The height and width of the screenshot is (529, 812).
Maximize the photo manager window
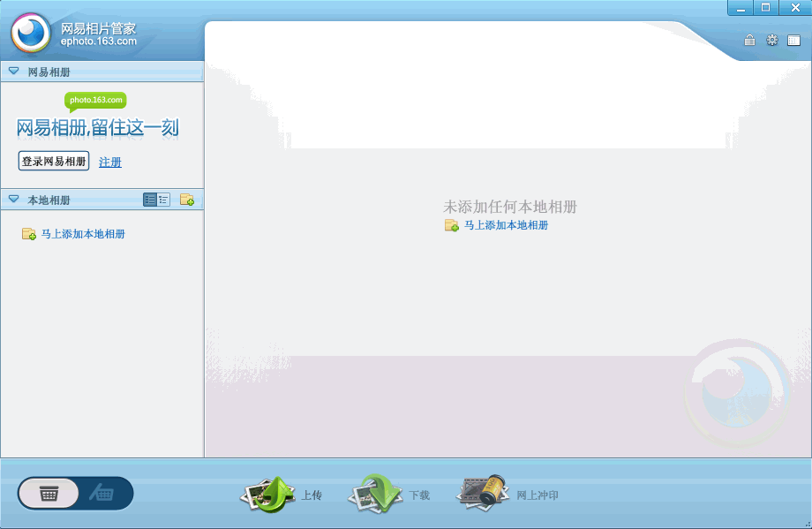[x=765, y=8]
